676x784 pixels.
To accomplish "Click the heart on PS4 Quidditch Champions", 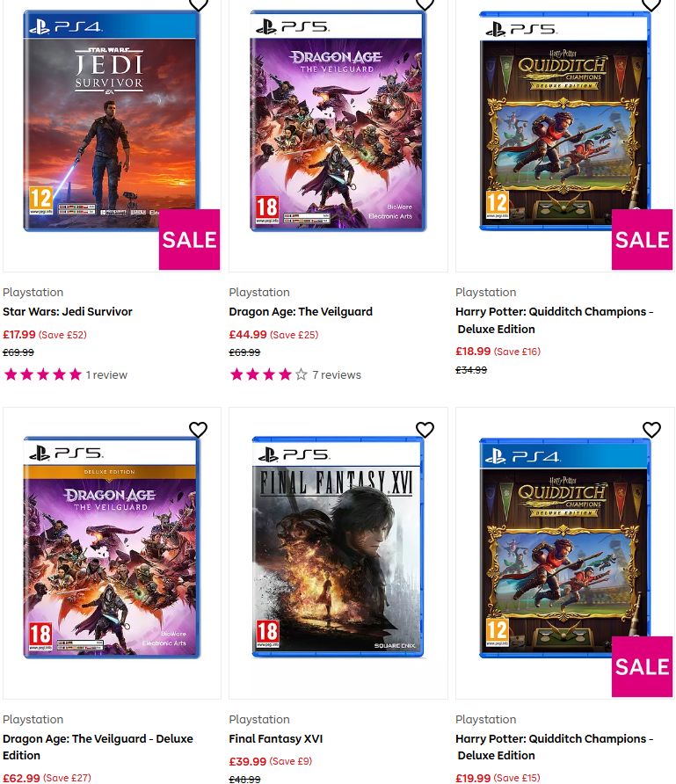I will (651, 430).
